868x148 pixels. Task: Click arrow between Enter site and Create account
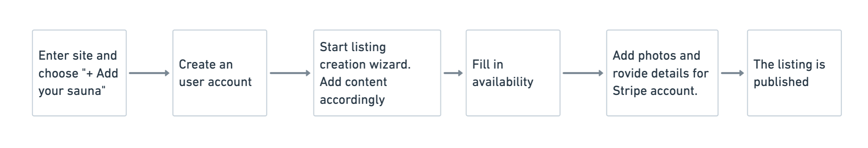pyautogui.click(x=149, y=73)
